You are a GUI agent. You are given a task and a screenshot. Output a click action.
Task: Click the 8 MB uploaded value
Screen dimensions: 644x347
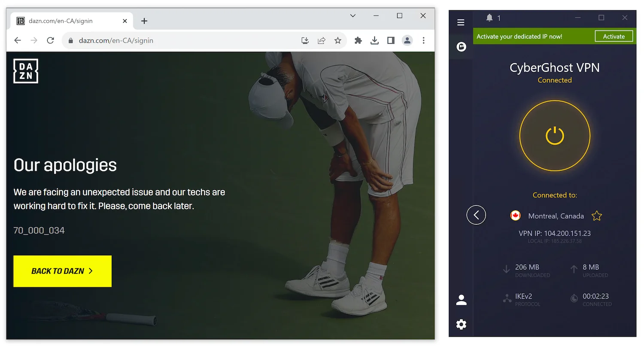[x=591, y=267]
